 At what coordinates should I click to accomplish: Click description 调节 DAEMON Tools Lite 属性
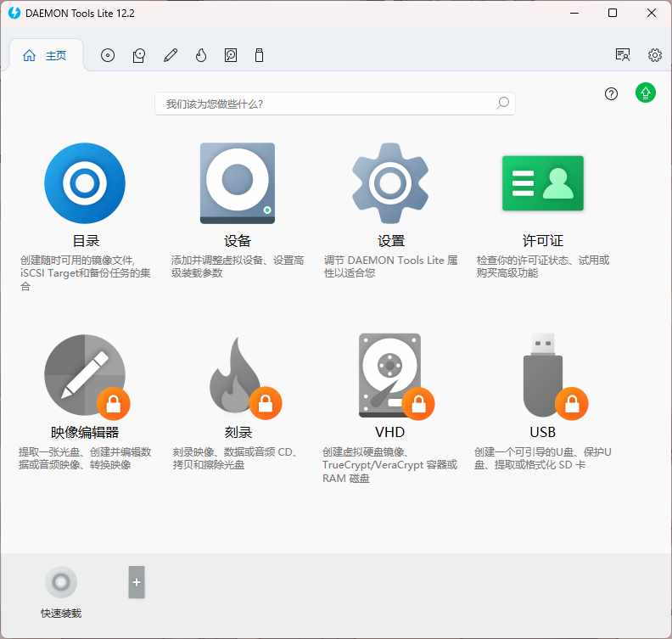[x=391, y=266]
